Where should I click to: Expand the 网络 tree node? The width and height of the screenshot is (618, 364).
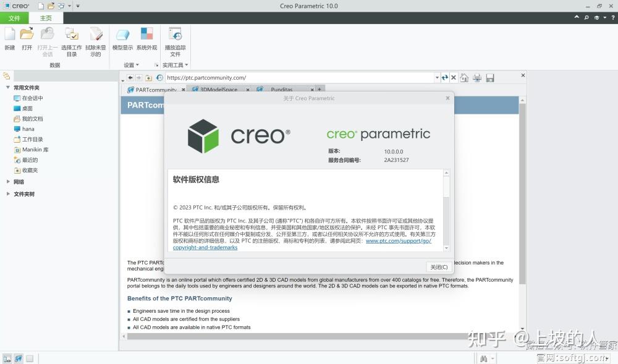7,182
